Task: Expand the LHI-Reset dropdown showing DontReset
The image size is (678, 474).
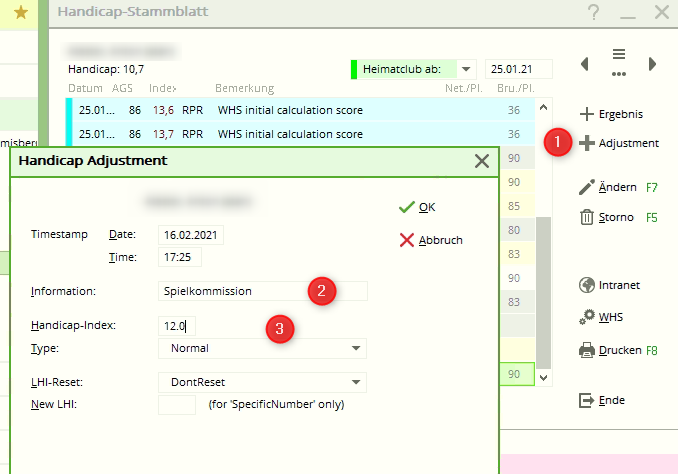Action: [355, 382]
